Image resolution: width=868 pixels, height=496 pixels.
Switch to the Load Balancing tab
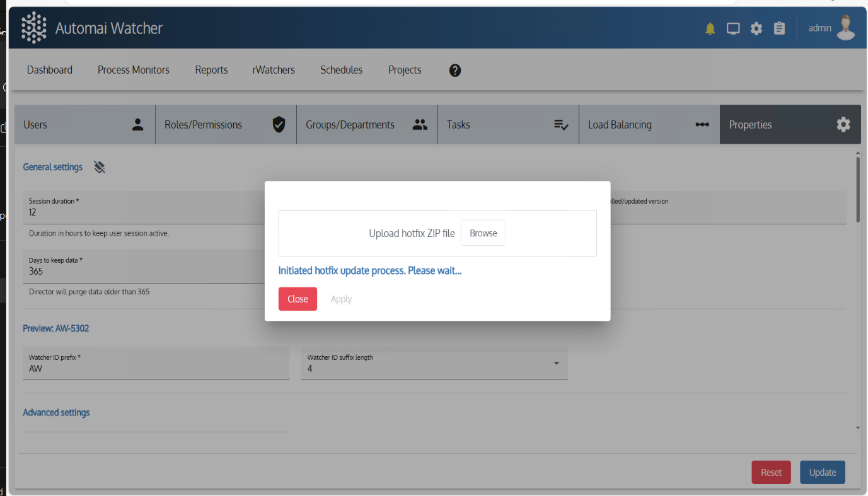tap(649, 125)
